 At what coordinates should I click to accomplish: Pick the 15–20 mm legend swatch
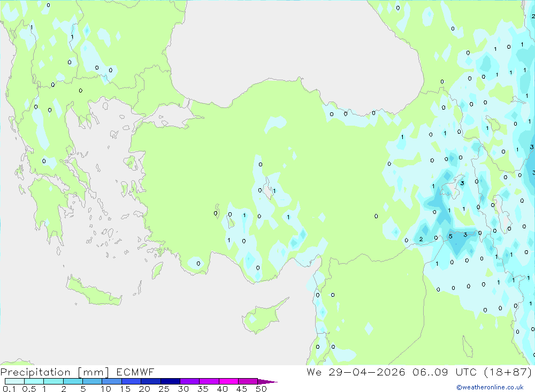coord(132,381)
